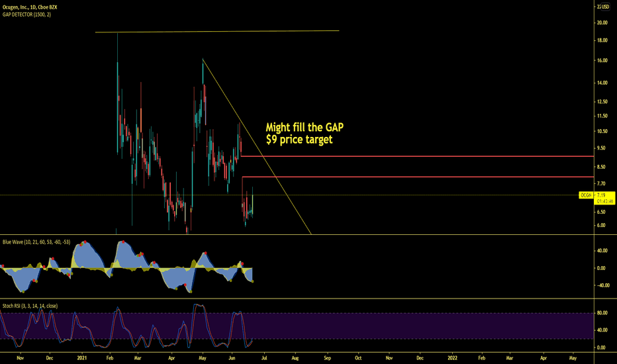Click the 7.19 current price label

point(601,195)
